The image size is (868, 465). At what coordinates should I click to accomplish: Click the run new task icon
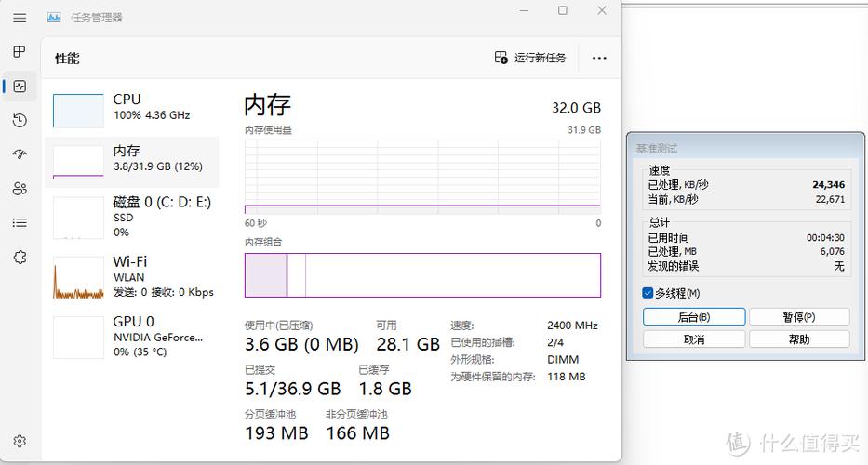tap(501, 58)
